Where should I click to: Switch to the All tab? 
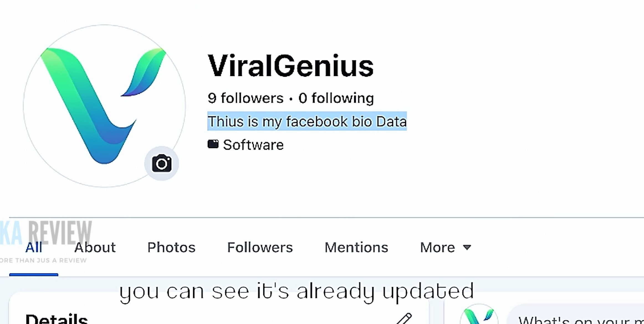pyautogui.click(x=34, y=247)
